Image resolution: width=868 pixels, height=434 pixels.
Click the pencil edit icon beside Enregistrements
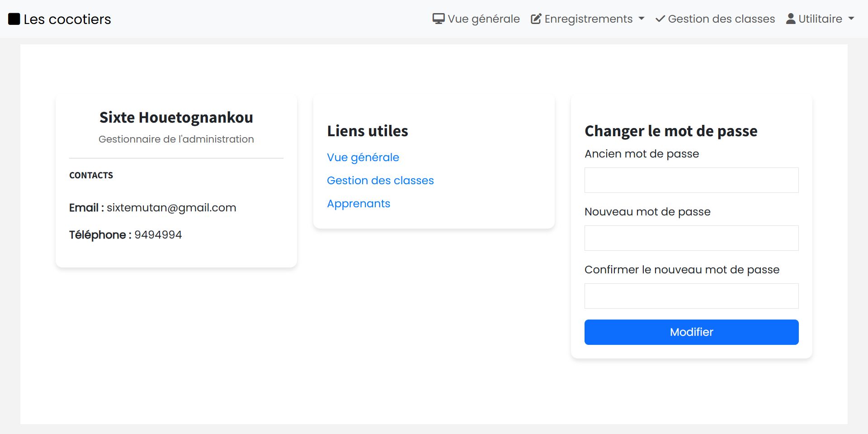[536, 19]
